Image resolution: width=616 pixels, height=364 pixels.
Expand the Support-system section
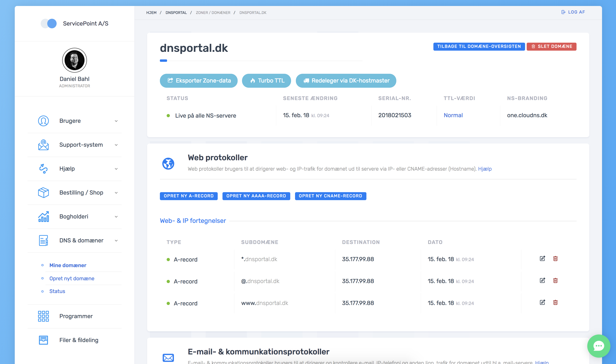81,145
